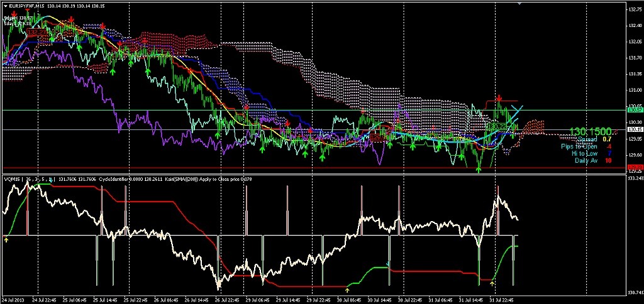Click the blue 7 Hi to Low value
The height and width of the screenshot is (304, 644).
tap(610, 153)
